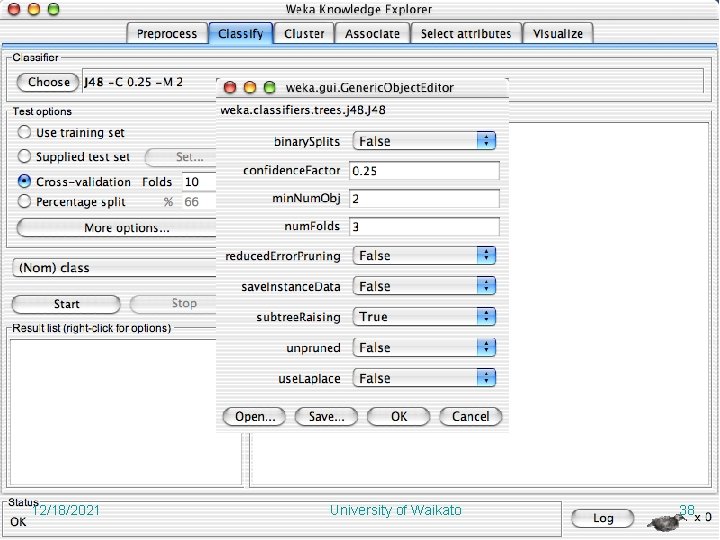Zoom GenericObjectEditor with green button
The height and width of the screenshot is (540, 720).
270,87
